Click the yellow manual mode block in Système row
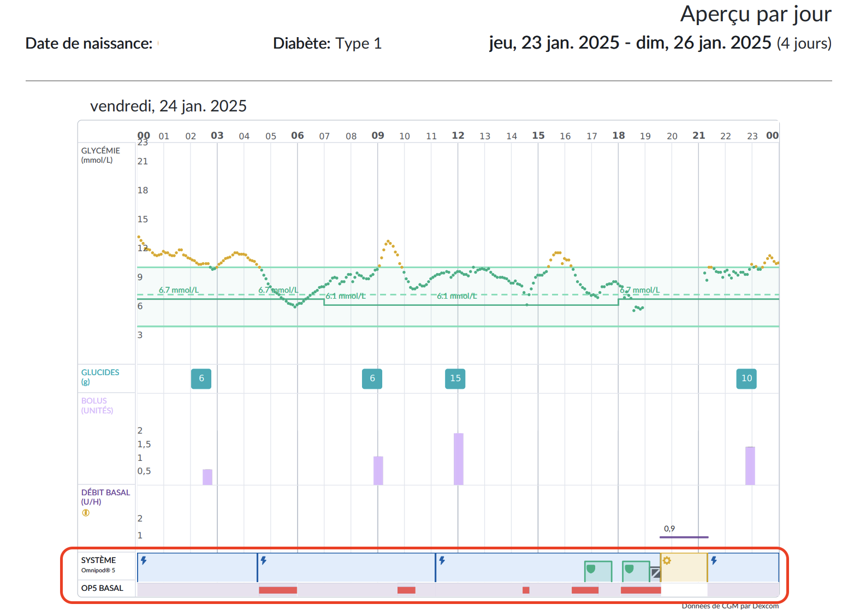 point(684,568)
